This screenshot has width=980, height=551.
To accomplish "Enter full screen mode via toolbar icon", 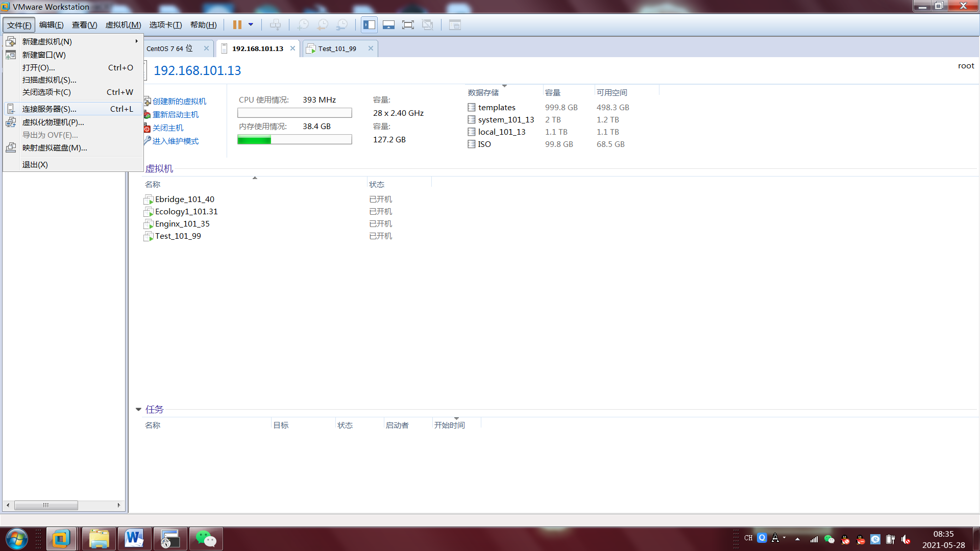I will (408, 24).
